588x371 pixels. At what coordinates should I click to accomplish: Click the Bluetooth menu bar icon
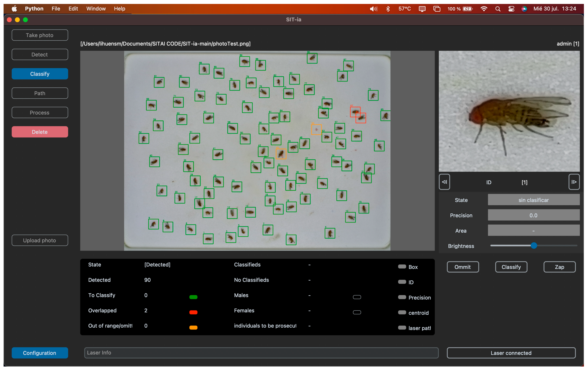388,9
